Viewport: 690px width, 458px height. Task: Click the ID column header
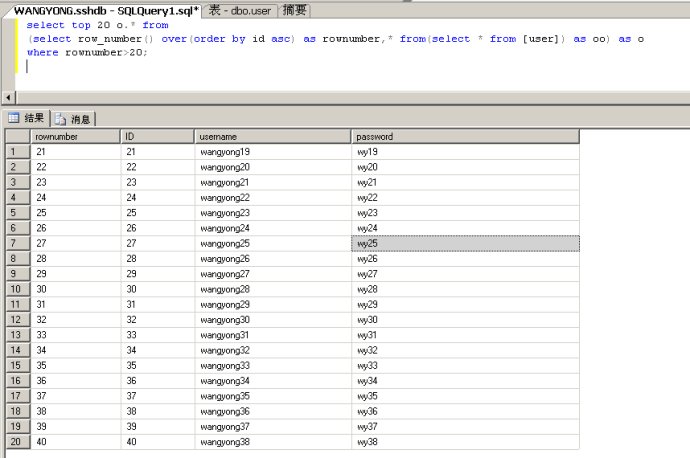click(157, 136)
